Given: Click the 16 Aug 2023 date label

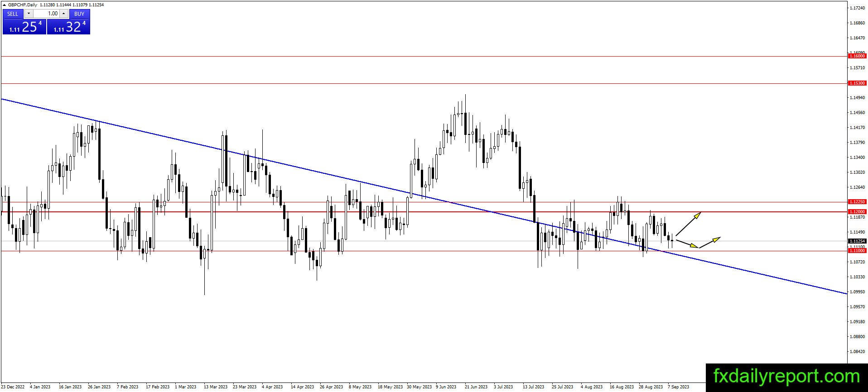Looking at the screenshot, I should [622, 387].
